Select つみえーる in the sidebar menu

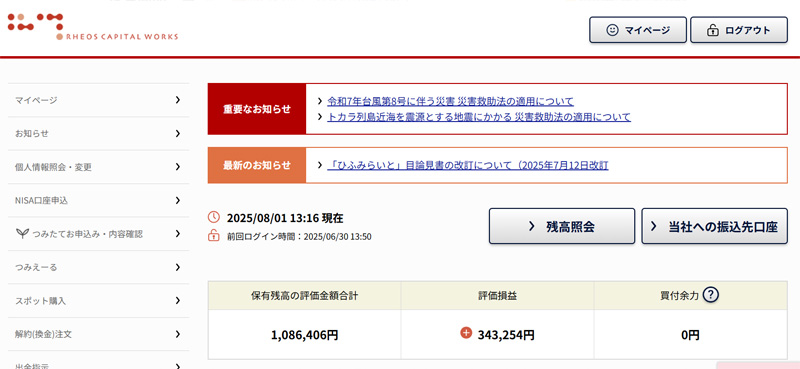98,267
